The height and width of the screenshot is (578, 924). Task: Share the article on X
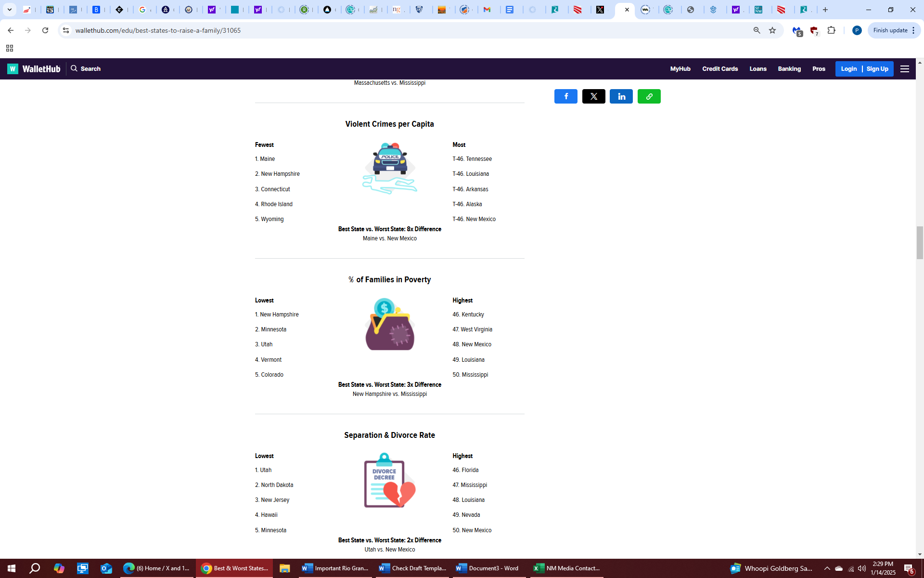coord(593,96)
